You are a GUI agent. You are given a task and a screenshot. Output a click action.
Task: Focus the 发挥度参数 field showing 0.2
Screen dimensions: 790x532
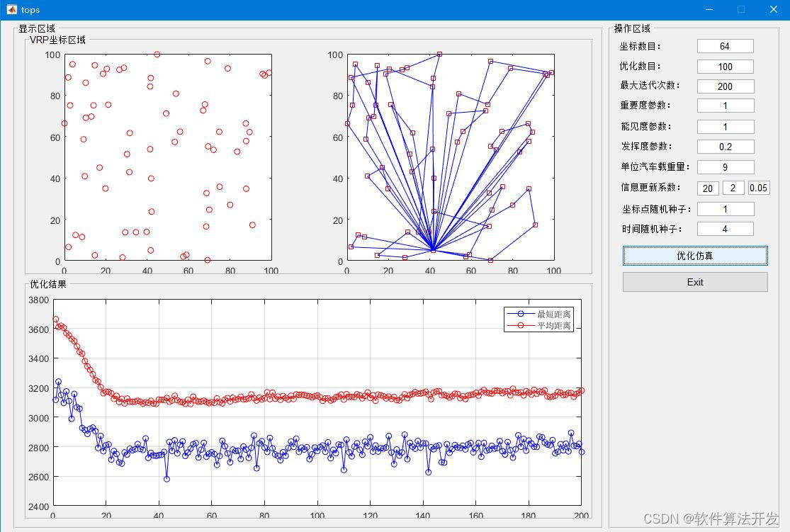tap(725, 147)
